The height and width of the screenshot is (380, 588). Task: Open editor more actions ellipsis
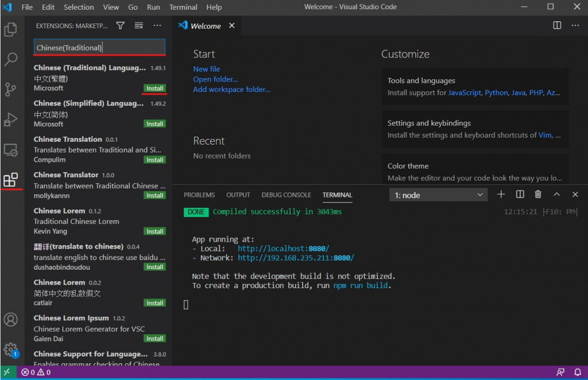click(575, 25)
